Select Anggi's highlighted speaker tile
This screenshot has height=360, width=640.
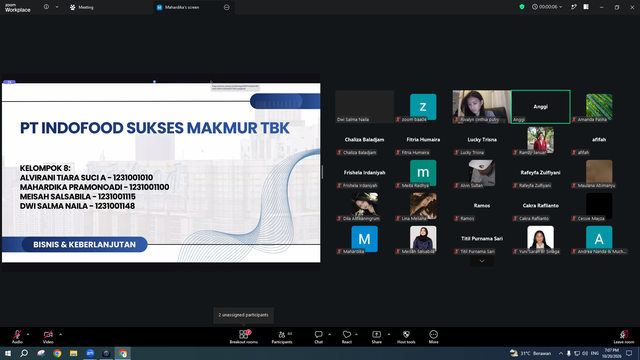coord(540,107)
